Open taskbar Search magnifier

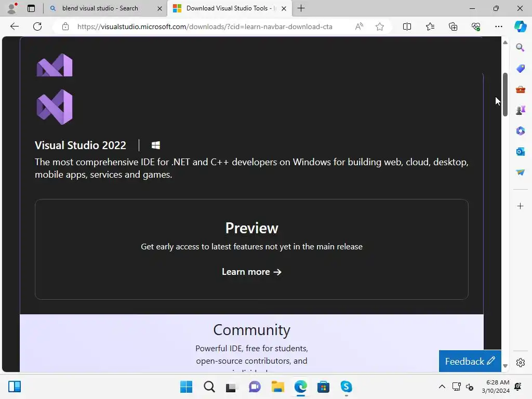[x=209, y=387]
